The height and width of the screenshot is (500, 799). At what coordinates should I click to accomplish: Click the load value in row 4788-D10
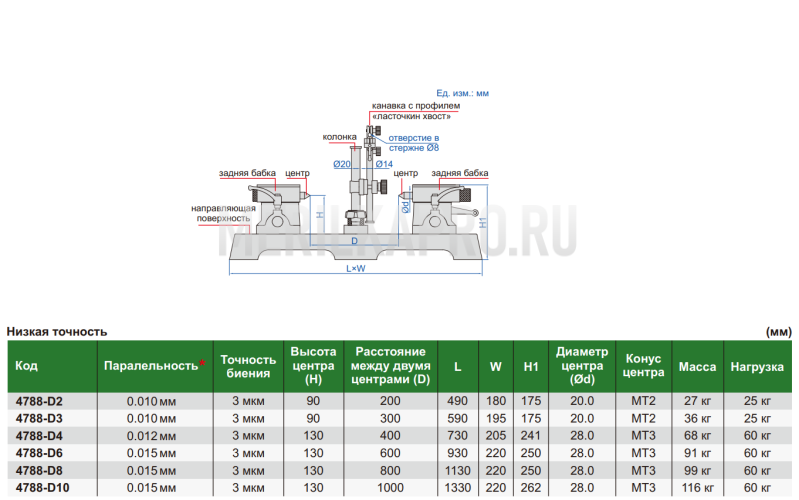click(x=757, y=488)
